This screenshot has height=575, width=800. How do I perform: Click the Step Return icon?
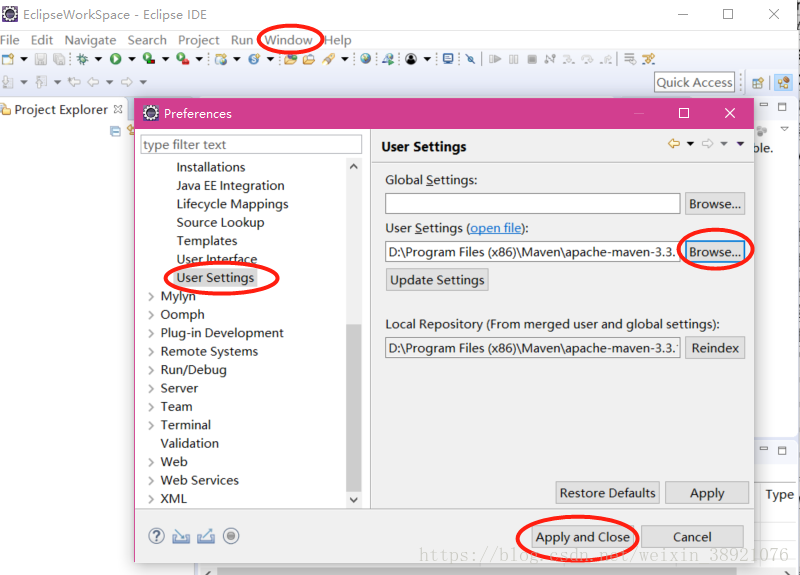tap(606, 59)
